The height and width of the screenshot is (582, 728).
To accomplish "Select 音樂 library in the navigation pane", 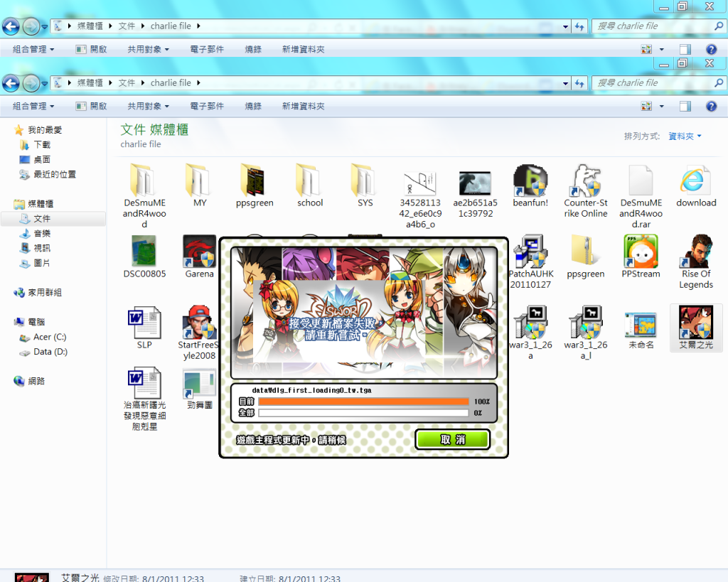I will pos(42,234).
